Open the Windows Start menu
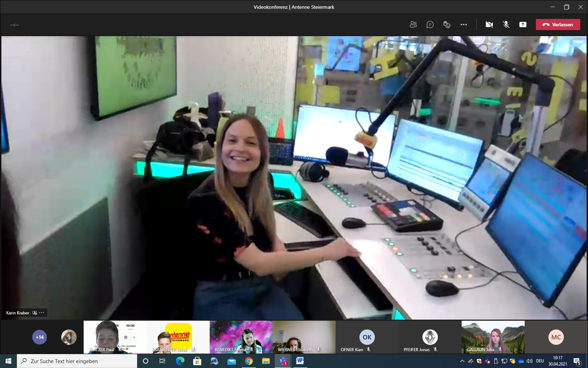Viewport: 588px width, 368px height. point(8,361)
